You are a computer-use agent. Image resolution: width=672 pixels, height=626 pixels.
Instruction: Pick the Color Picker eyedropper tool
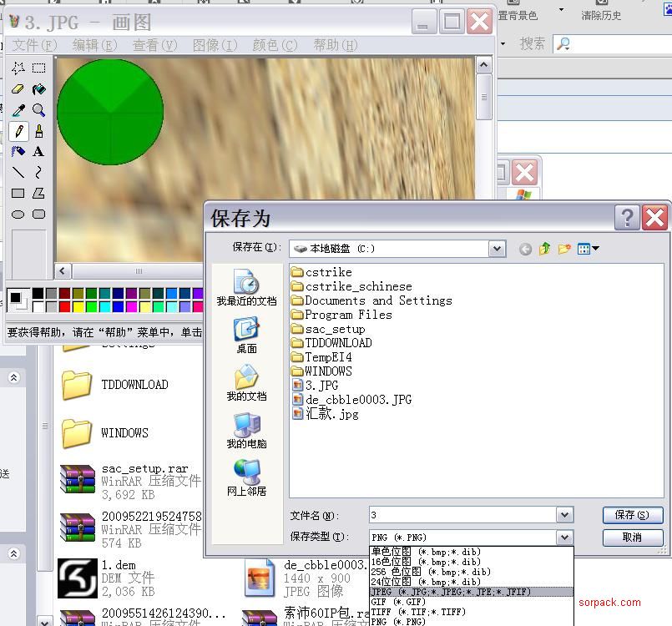point(18,109)
